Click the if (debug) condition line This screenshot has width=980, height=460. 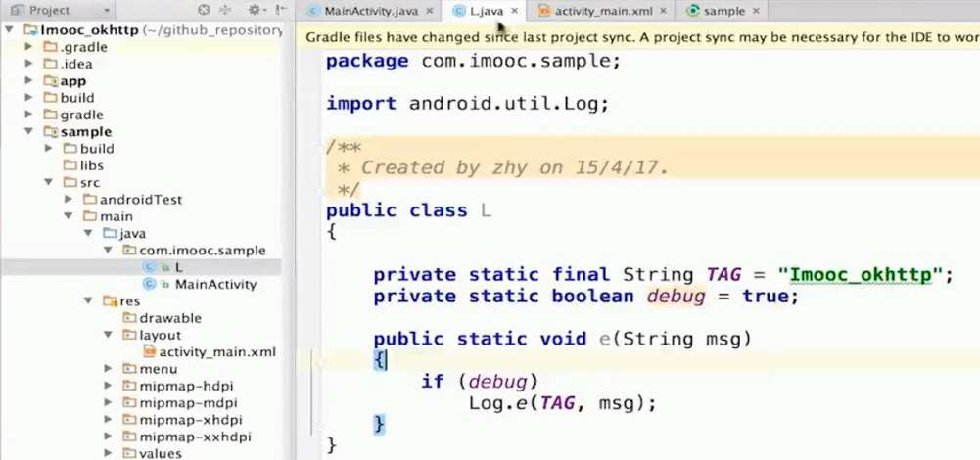480,381
